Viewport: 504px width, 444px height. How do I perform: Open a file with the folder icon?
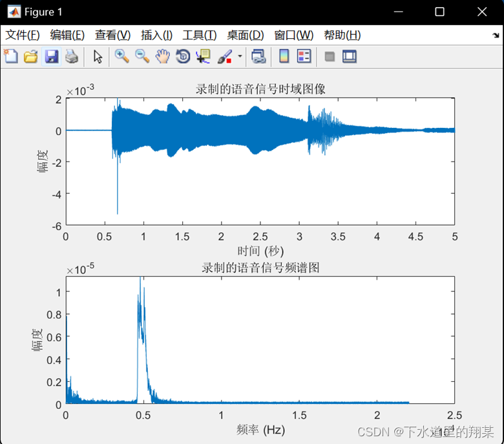[x=31, y=57]
